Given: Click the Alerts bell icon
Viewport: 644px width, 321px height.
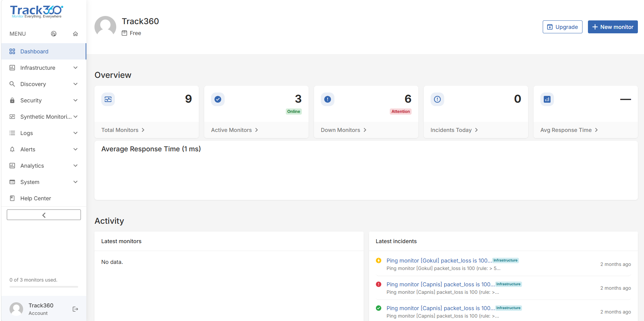Looking at the screenshot, I should click(x=12, y=149).
